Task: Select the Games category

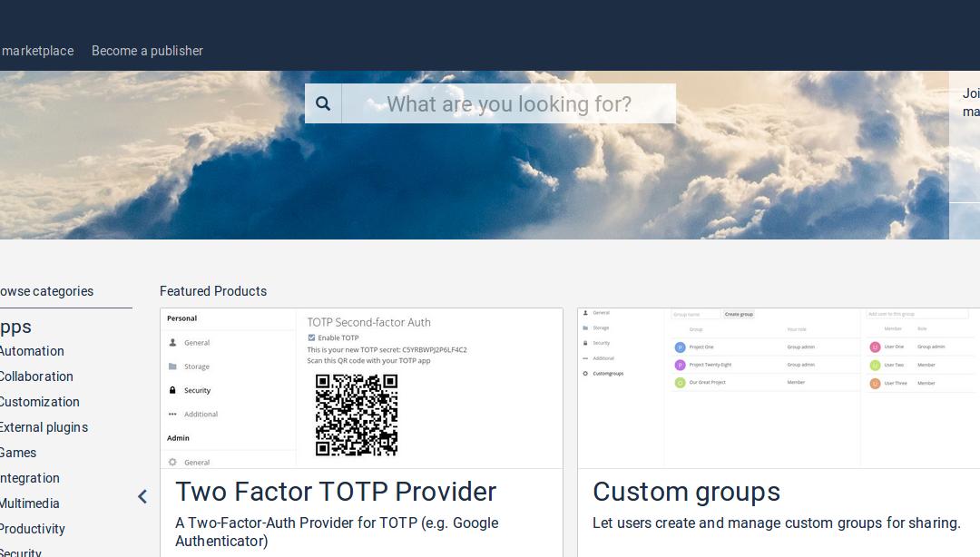Action: point(18,453)
